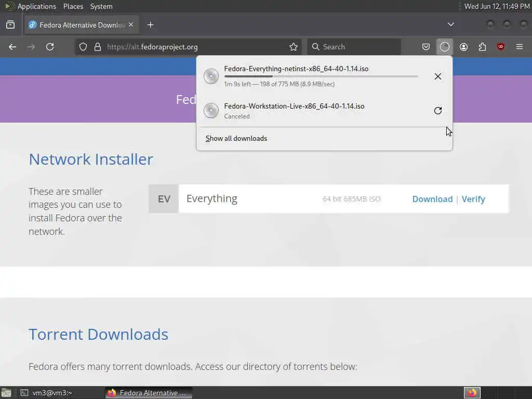Click the Verify link for Everything
Screen dimensions: 532x399
tap(473, 199)
